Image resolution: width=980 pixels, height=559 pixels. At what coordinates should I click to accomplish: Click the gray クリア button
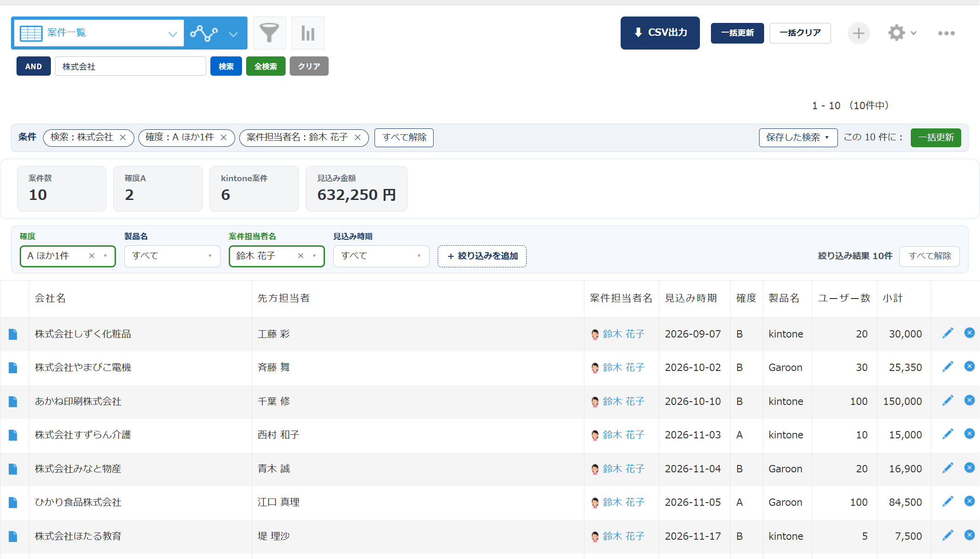point(309,66)
